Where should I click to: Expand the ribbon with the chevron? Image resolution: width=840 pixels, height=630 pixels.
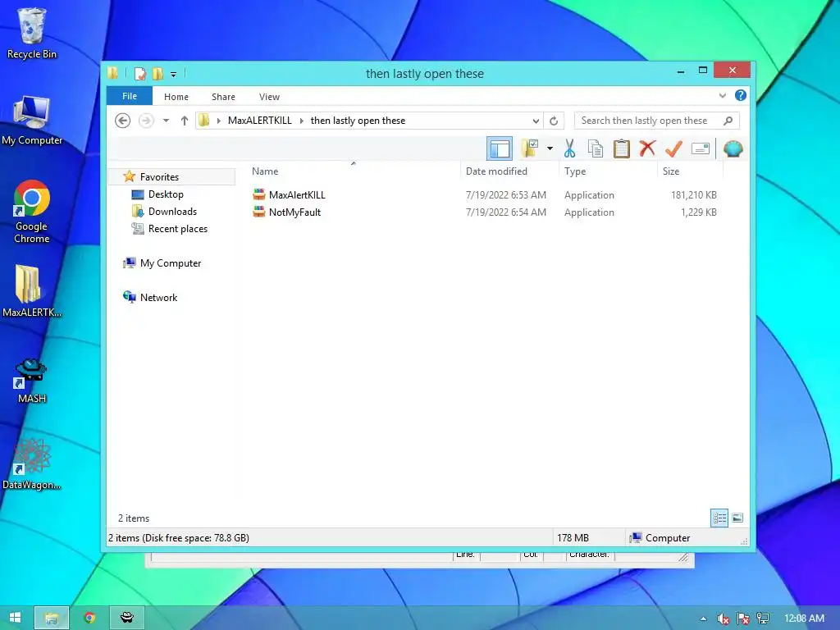[x=722, y=96]
